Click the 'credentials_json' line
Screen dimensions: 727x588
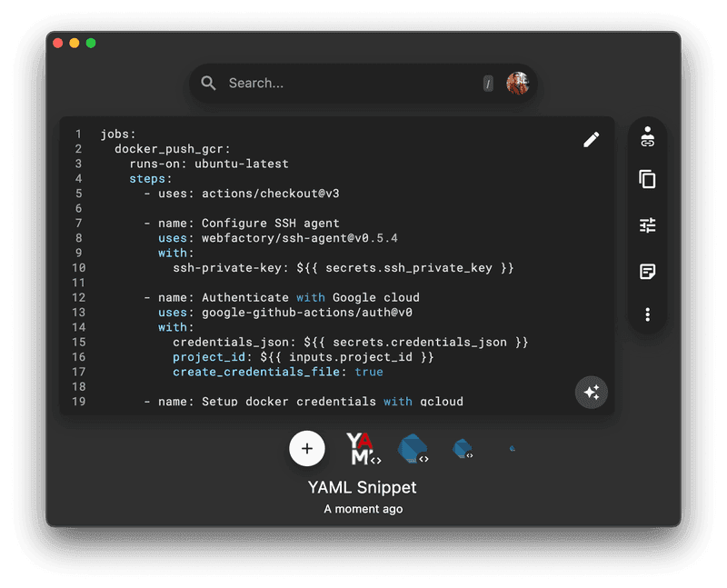click(351, 342)
